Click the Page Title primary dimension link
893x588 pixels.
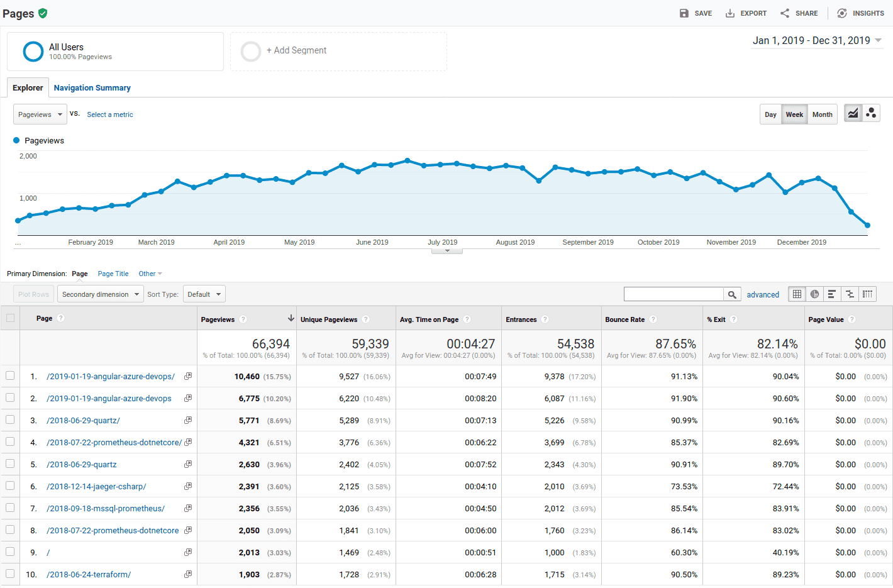pyautogui.click(x=113, y=274)
